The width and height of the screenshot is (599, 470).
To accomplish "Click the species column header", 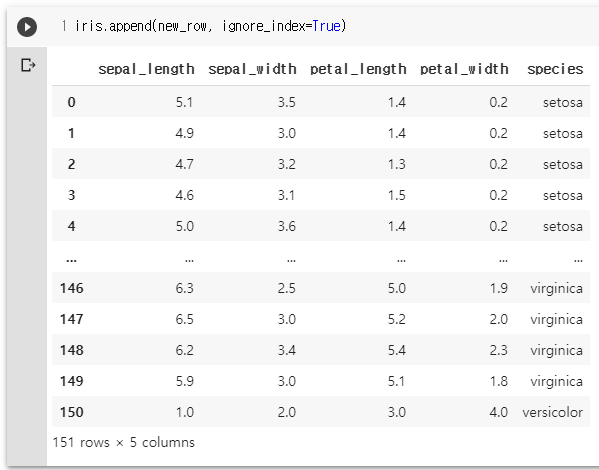I will (555, 69).
